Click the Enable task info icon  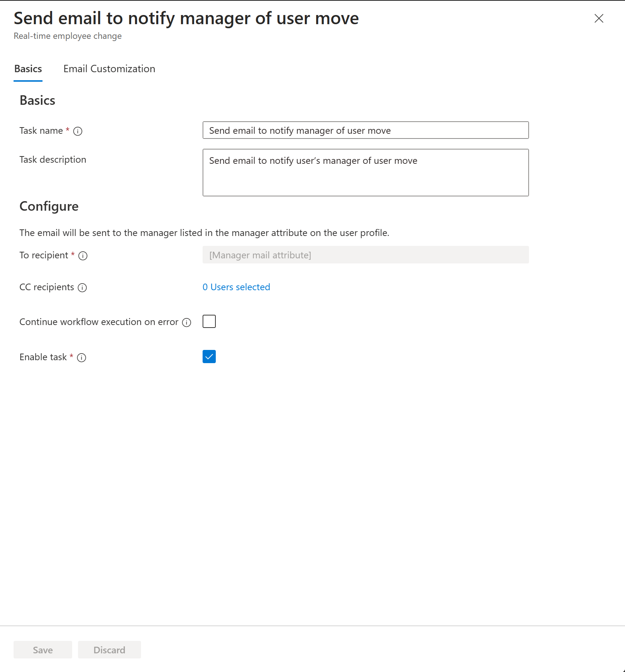82,358
